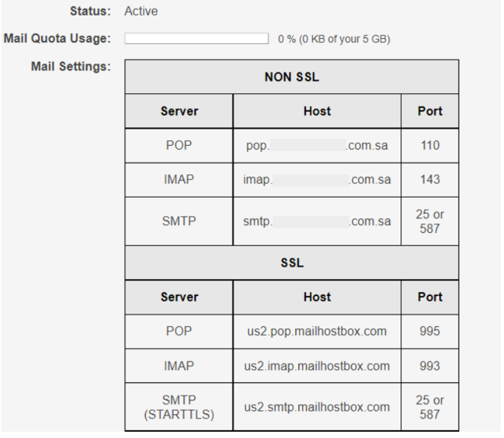Click the us2.pop.mailhostbox.com host cell
Screen dimensions: 504x438
pos(317,331)
